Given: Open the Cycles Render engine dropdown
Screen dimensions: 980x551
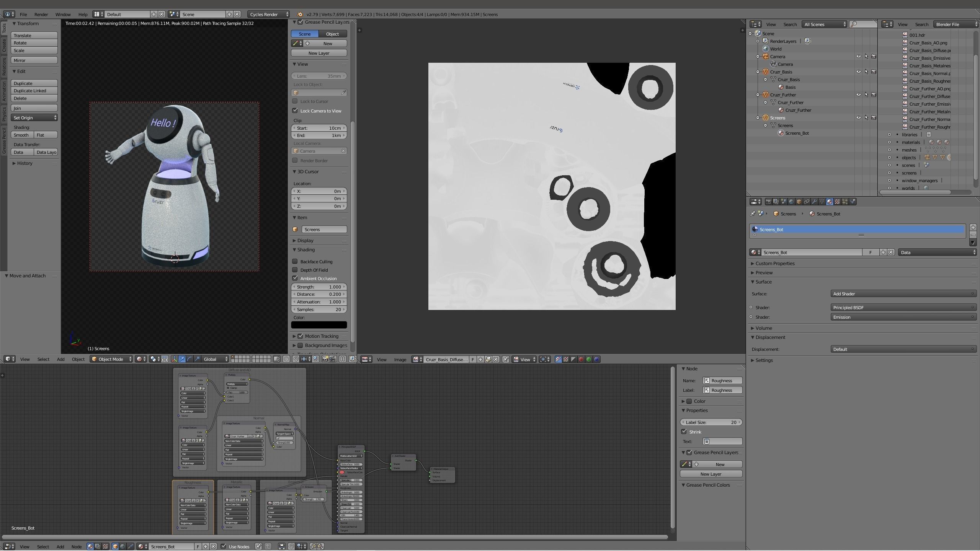Looking at the screenshot, I should point(268,14).
